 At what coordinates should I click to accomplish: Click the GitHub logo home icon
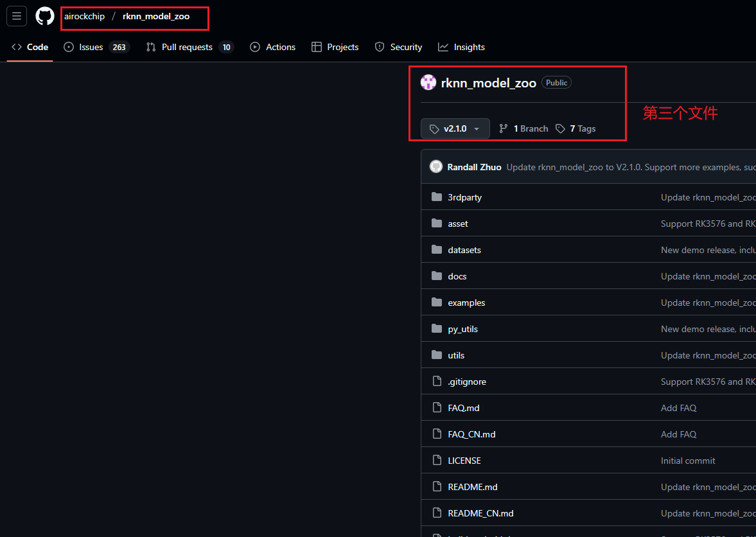45,17
